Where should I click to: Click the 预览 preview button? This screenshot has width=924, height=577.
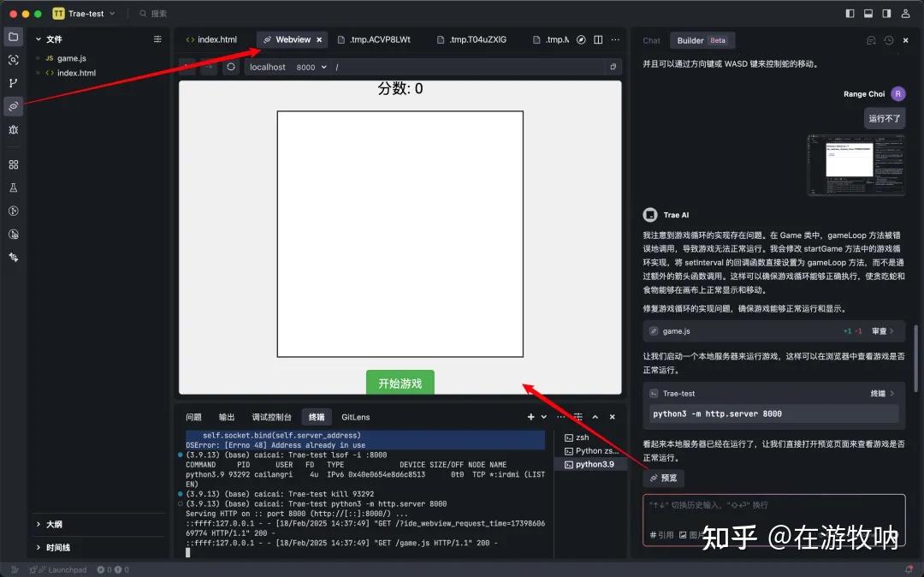(x=663, y=479)
